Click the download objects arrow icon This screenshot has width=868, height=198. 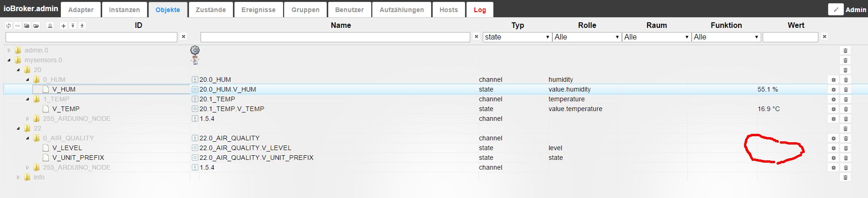point(82,26)
